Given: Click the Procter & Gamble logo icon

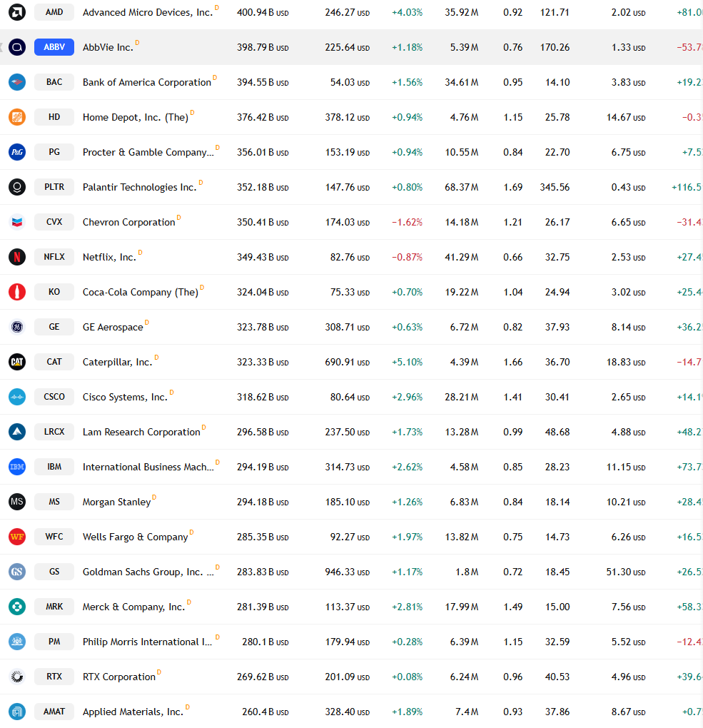Looking at the screenshot, I should tap(17, 152).
